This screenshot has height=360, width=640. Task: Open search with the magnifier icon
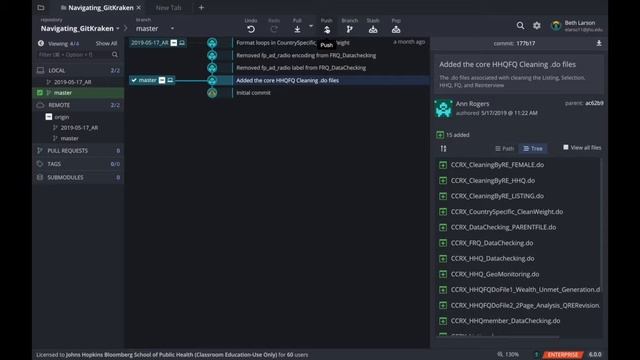[520, 26]
